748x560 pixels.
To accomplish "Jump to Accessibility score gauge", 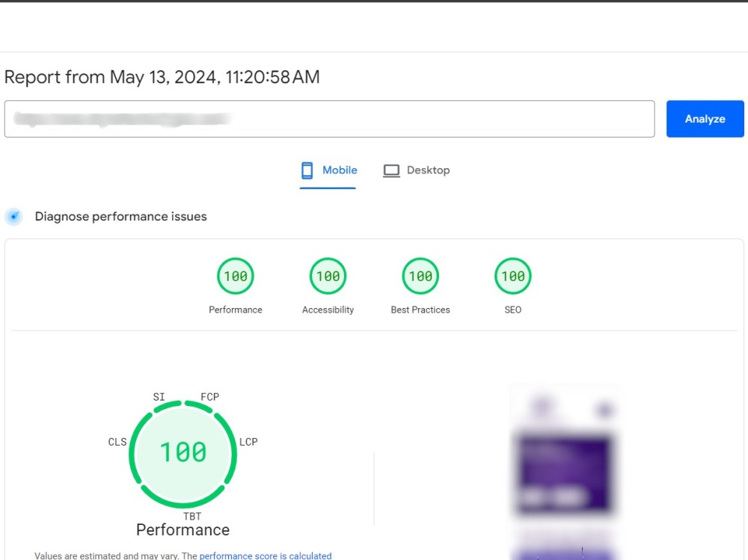I will click(x=328, y=276).
